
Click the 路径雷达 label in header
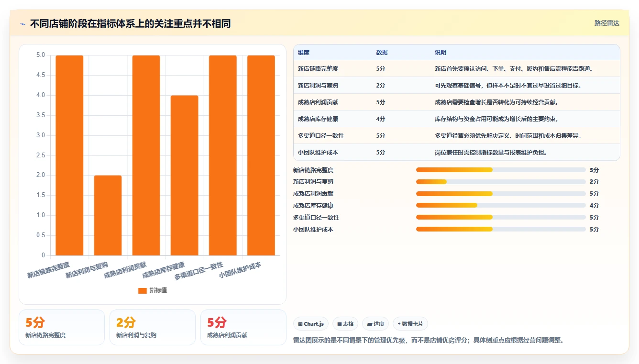606,23
